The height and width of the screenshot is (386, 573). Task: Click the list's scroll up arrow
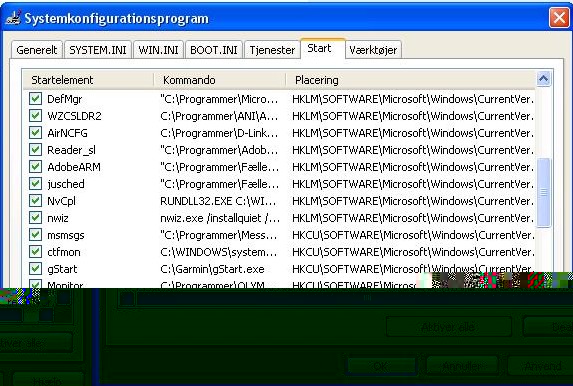(543, 79)
